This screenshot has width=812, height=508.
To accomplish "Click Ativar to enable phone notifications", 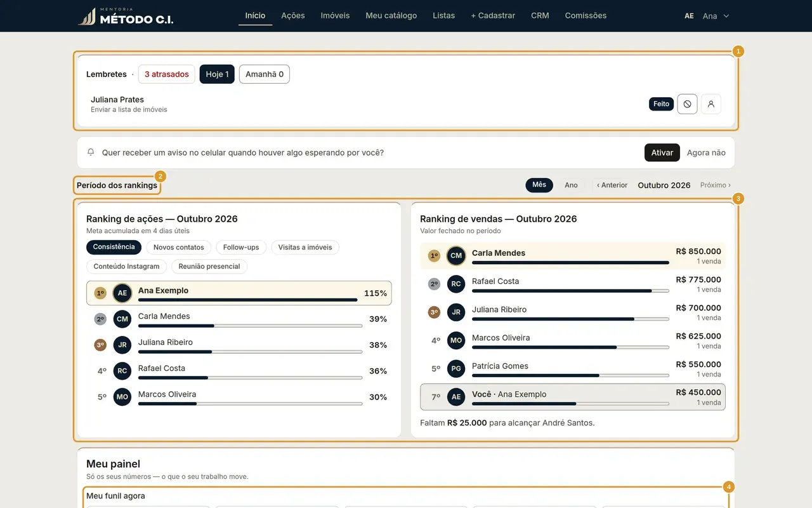I will click(x=662, y=152).
